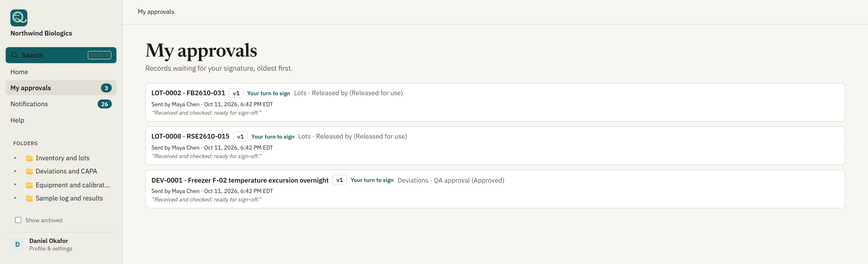Click the My approvals count badge
This screenshot has height=264, width=868.
tap(106, 88)
